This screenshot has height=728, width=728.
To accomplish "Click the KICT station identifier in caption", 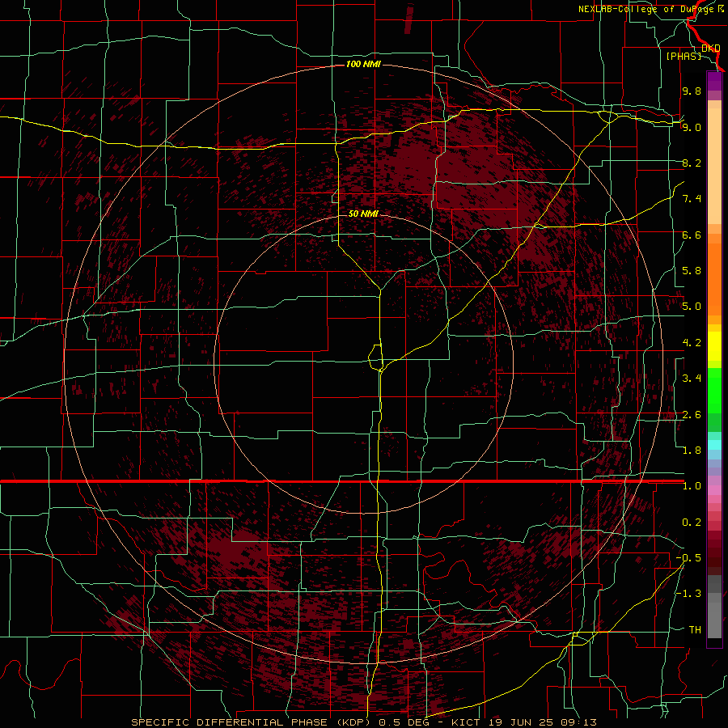I will click(466, 722).
